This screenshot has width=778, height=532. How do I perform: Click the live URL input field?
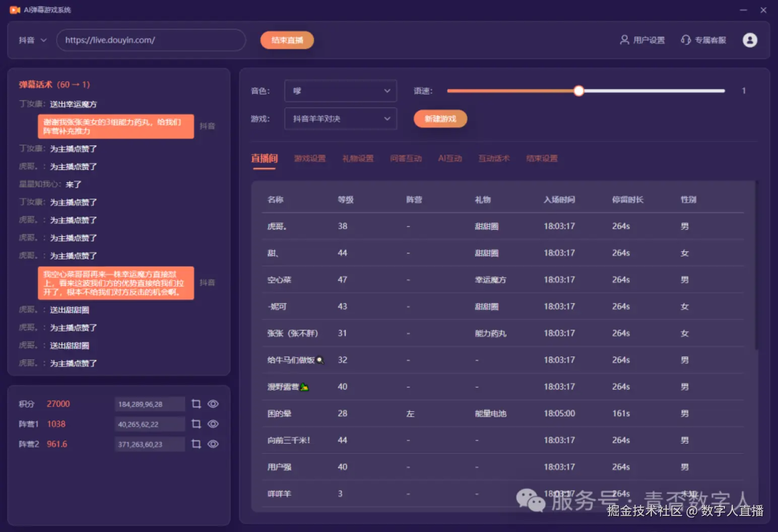pos(151,40)
